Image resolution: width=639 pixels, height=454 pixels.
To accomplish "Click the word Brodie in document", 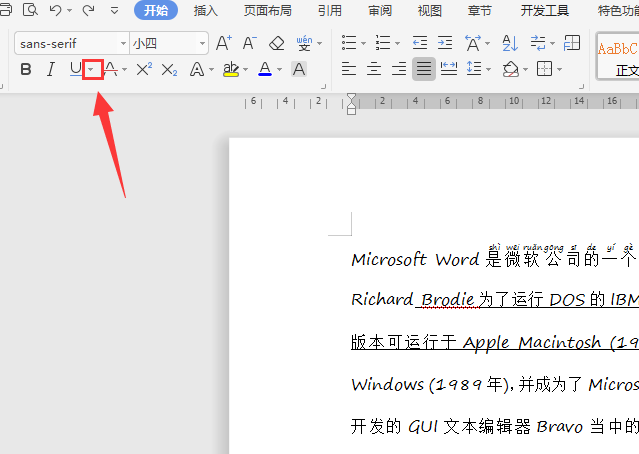I will coord(448,300).
